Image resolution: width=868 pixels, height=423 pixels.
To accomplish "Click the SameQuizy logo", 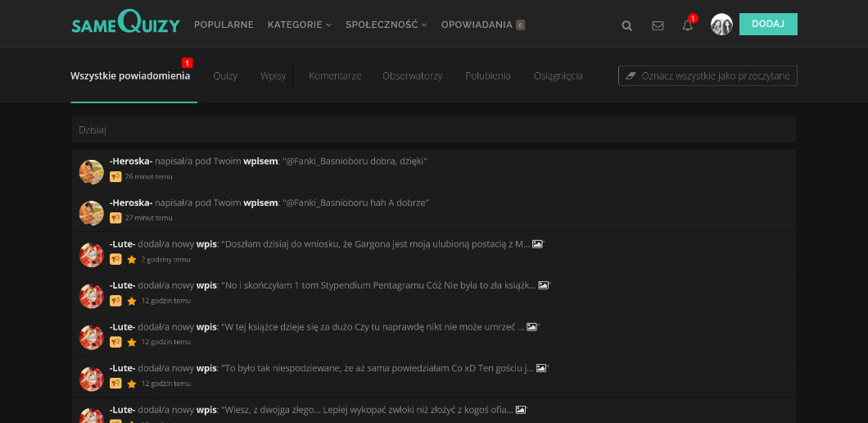I will click(x=125, y=25).
